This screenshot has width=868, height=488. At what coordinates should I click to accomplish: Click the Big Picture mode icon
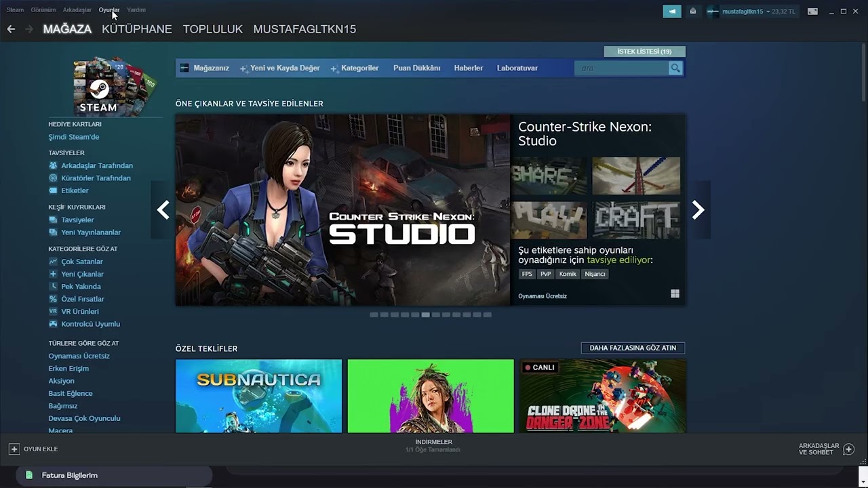(812, 12)
